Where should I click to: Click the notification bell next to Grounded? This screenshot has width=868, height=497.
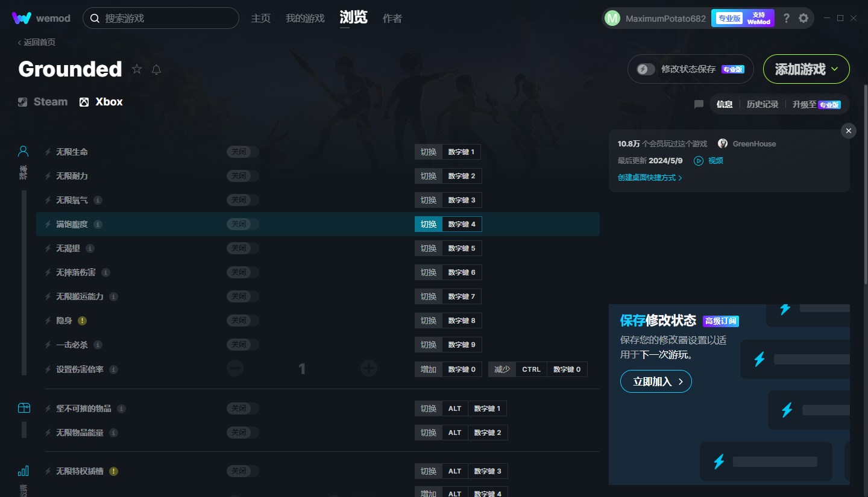tap(156, 69)
